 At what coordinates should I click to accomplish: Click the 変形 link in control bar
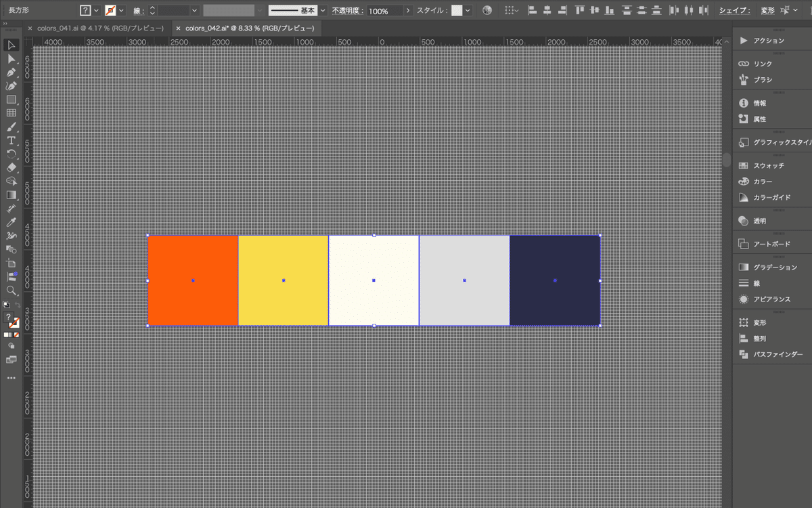tap(767, 11)
